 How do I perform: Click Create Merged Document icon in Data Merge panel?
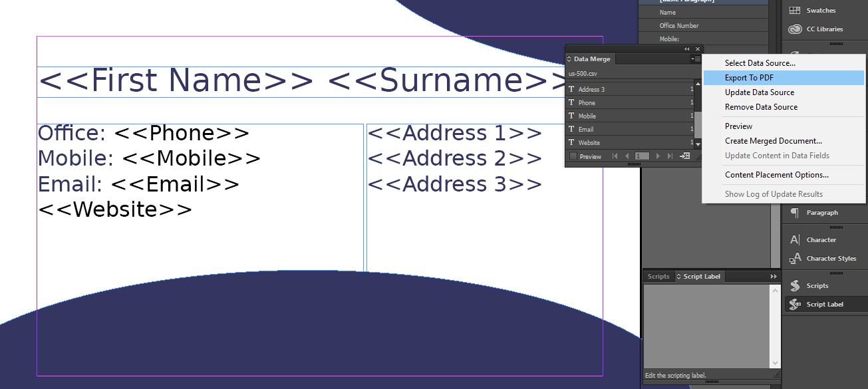tap(684, 156)
